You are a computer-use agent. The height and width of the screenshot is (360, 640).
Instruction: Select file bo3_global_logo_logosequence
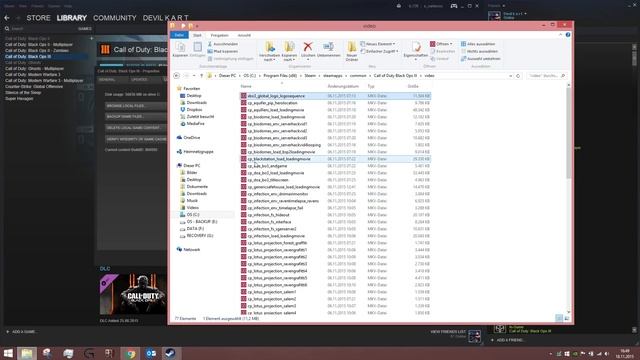pyautogui.click(x=335, y=96)
